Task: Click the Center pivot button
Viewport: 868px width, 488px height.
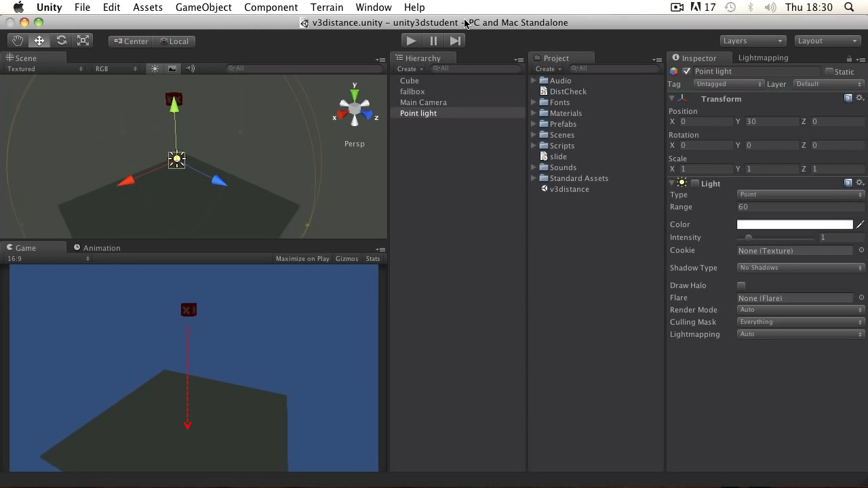Action: (130, 41)
